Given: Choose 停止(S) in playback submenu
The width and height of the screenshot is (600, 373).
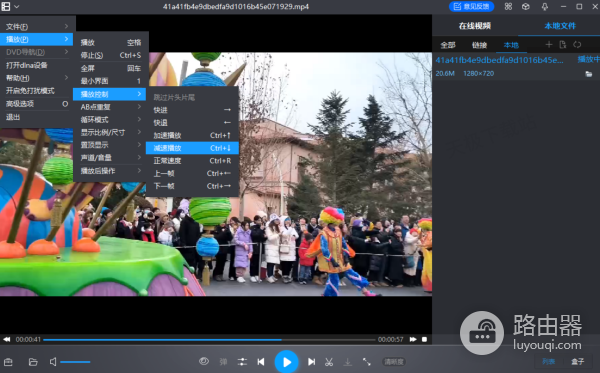Looking at the screenshot, I should (110, 55).
